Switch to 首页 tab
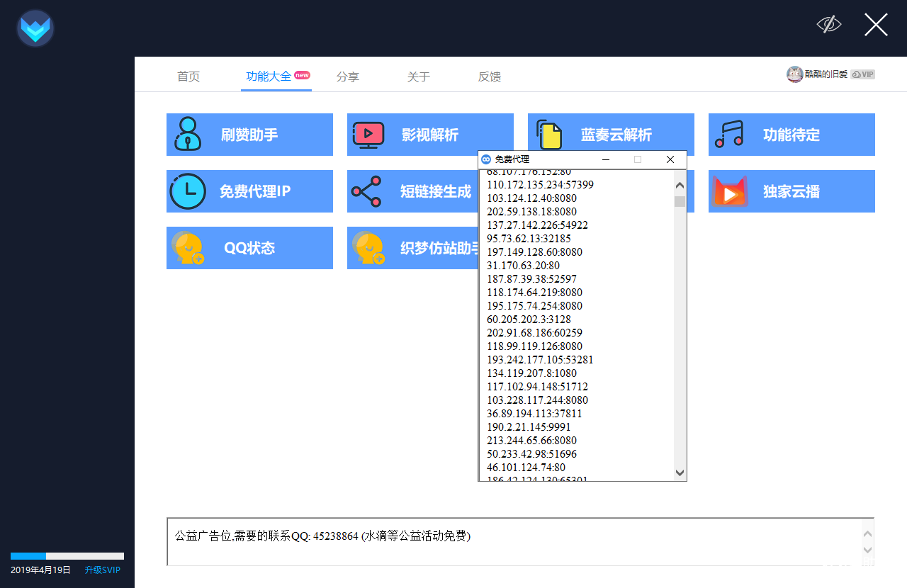The width and height of the screenshot is (907, 588). [x=188, y=77]
